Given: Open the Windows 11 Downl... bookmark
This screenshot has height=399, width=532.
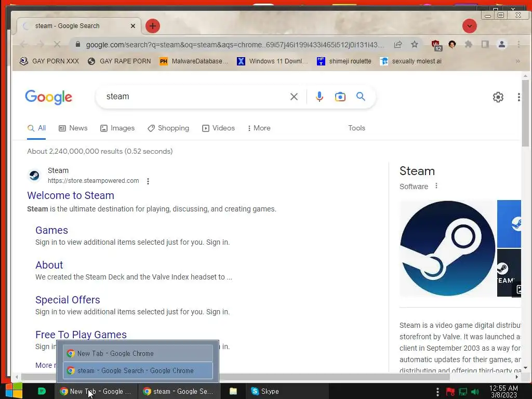Looking at the screenshot, I should (x=273, y=61).
